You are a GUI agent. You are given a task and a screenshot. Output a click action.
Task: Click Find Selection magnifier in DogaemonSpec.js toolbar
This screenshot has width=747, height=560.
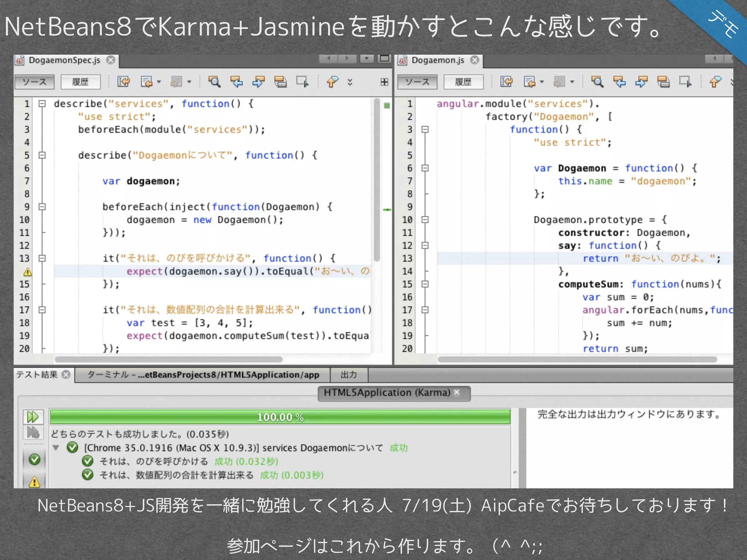click(x=214, y=82)
